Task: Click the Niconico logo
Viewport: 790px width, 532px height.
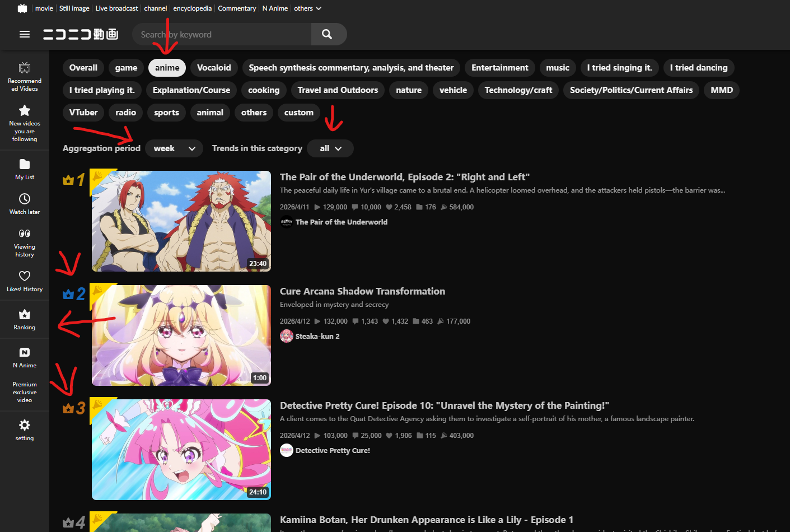Action: [81, 34]
